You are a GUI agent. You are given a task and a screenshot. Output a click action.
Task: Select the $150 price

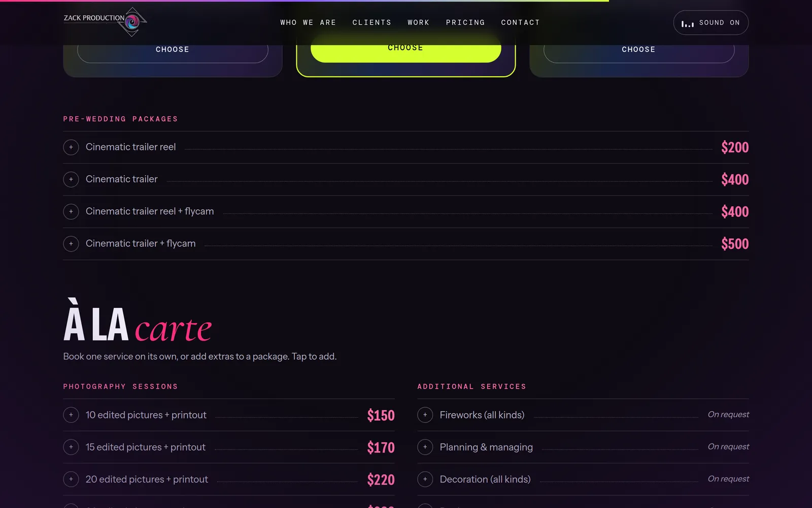381,416
